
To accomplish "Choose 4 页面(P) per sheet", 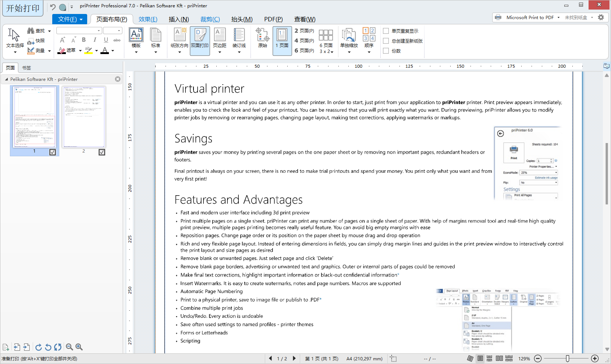I will pos(304,41).
